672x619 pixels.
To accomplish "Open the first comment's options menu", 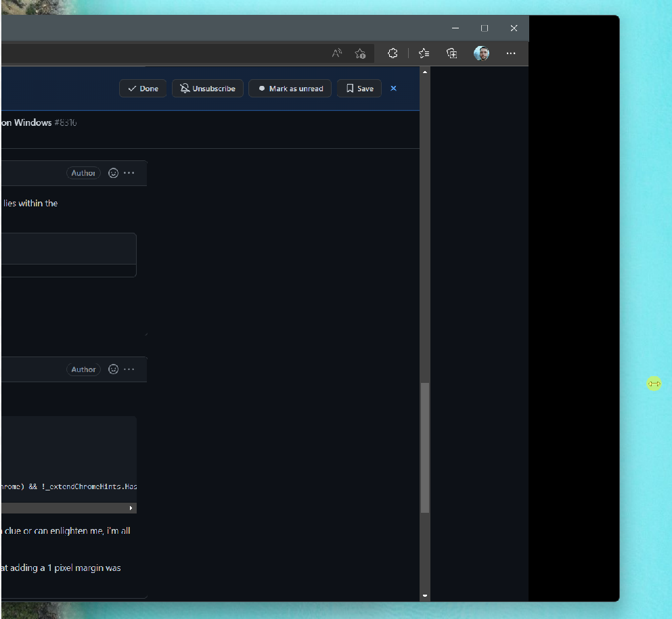I will [129, 173].
